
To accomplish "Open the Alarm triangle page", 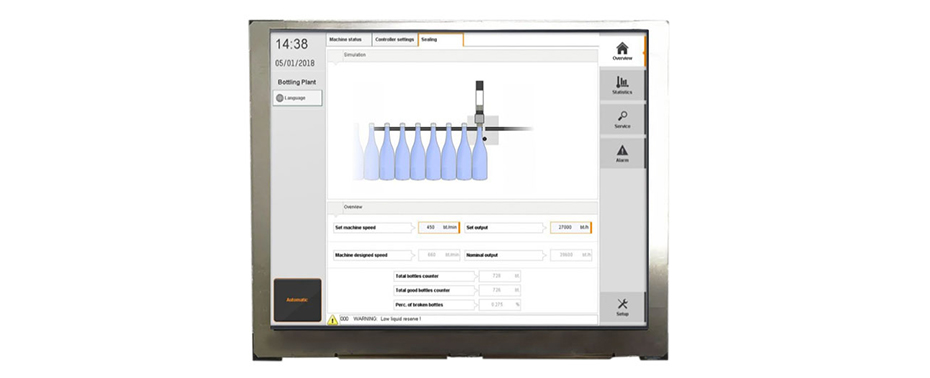I will (x=622, y=154).
